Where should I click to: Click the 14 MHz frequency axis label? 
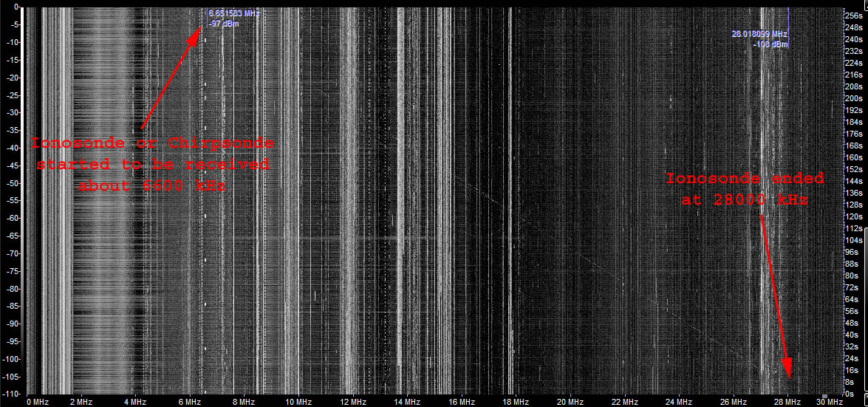point(407,402)
